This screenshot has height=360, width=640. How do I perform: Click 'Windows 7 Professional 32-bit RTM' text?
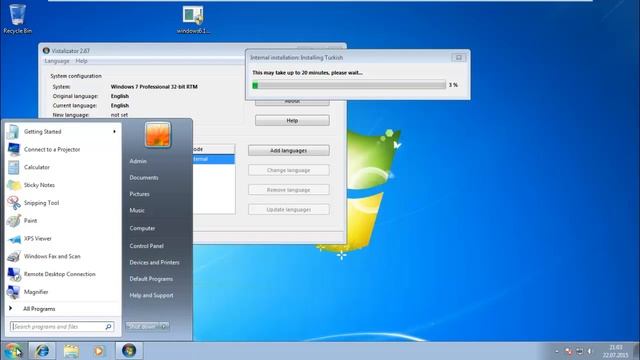[154, 87]
